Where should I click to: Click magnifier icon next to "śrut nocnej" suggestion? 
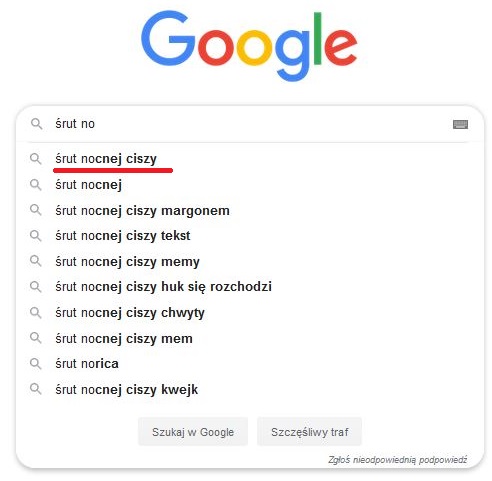pos(35,184)
